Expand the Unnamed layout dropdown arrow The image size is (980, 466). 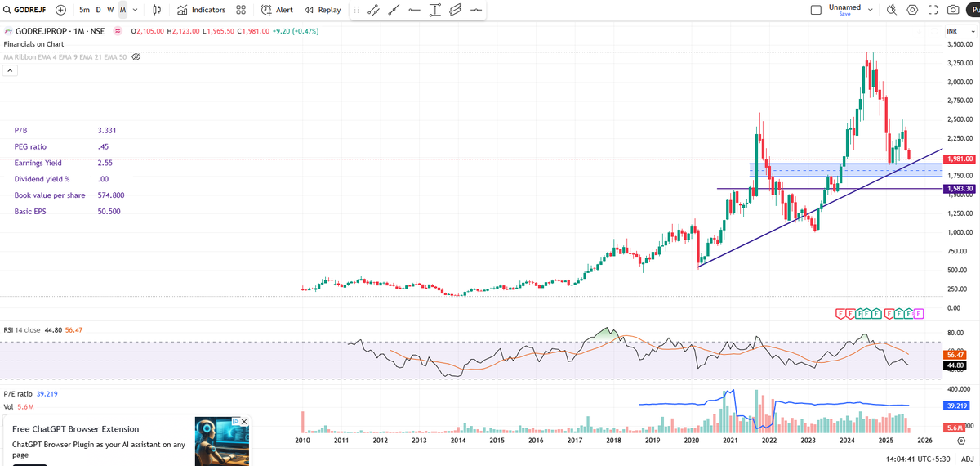tap(870, 10)
